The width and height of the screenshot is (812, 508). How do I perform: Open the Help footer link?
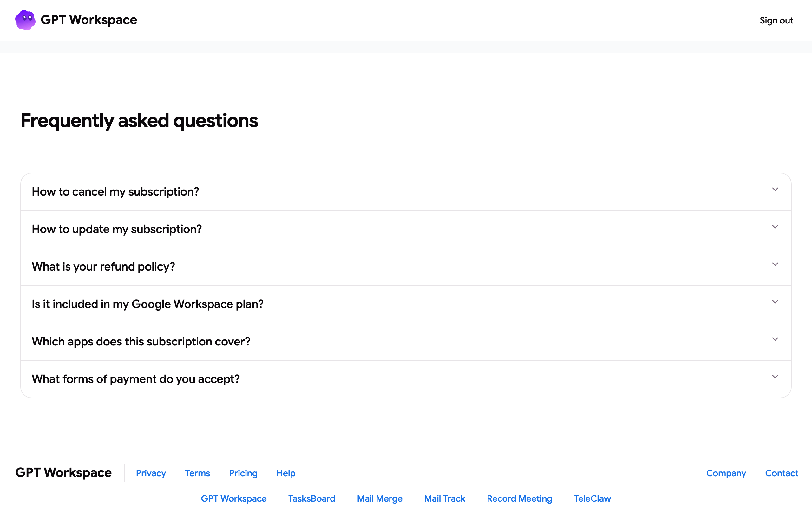coord(286,473)
